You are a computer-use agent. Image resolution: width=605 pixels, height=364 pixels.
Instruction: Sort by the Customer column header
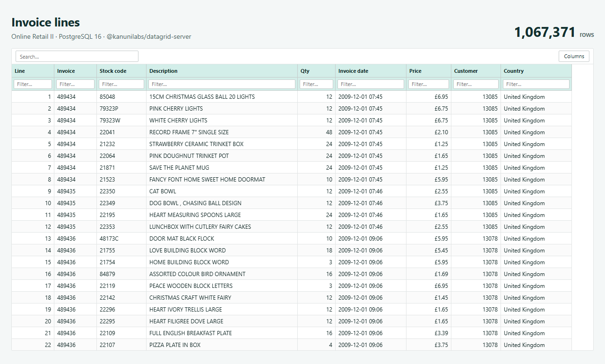[476, 71]
